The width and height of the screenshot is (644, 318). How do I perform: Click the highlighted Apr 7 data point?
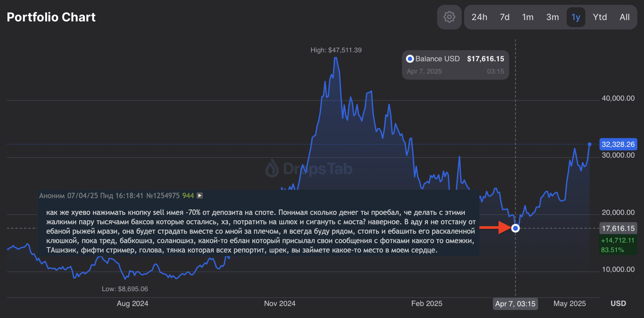[515, 228]
